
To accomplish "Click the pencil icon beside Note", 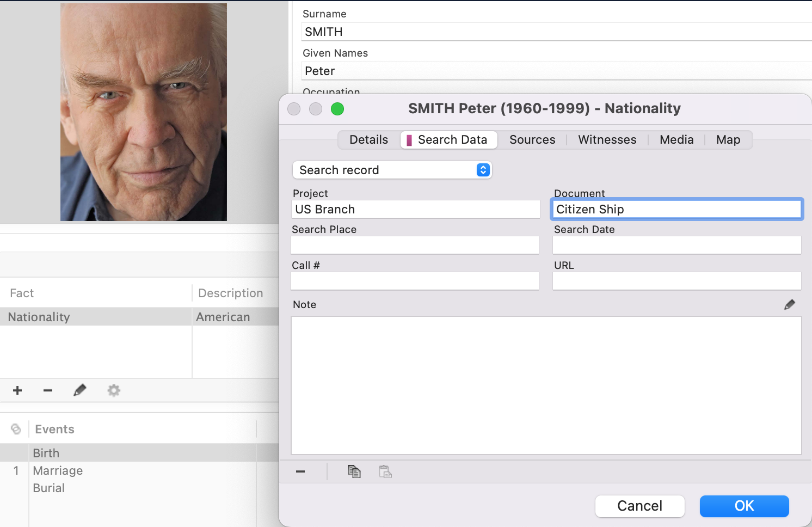I will point(789,305).
